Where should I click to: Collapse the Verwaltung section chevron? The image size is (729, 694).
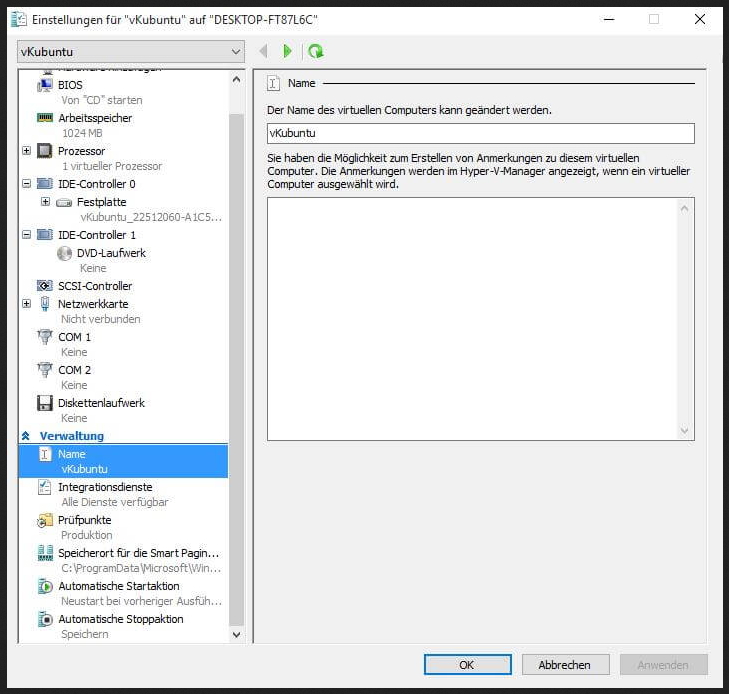(x=26, y=436)
